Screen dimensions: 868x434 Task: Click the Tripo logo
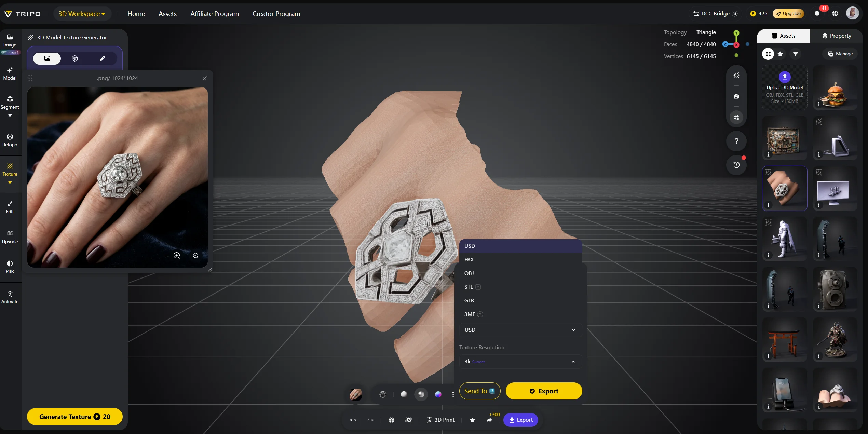tap(23, 14)
